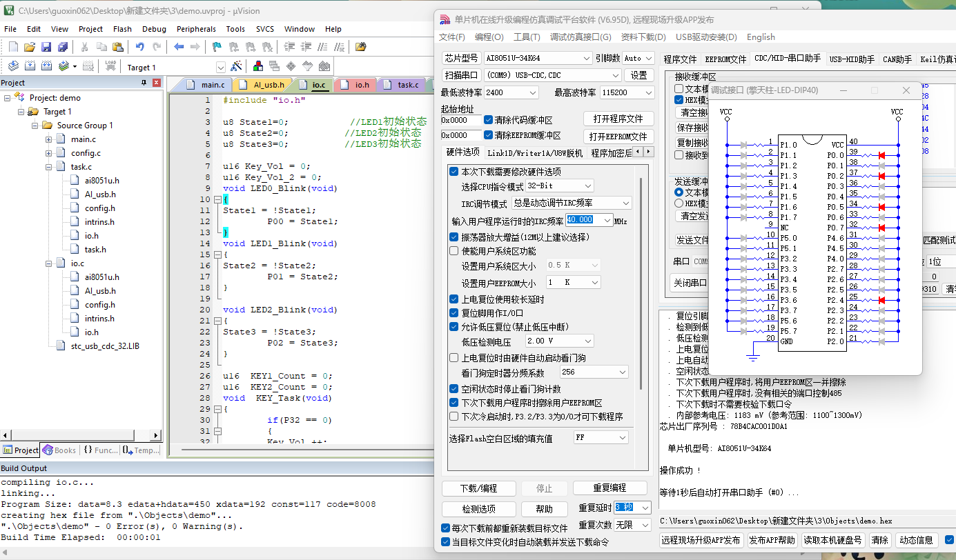Click the Cut scissors icon
956x560 pixels.
click(x=85, y=47)
